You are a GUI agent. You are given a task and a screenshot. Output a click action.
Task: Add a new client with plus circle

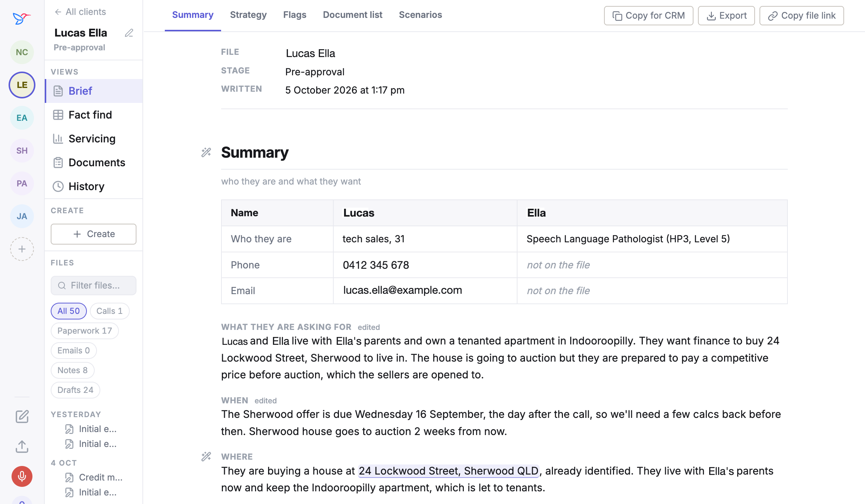22,249
